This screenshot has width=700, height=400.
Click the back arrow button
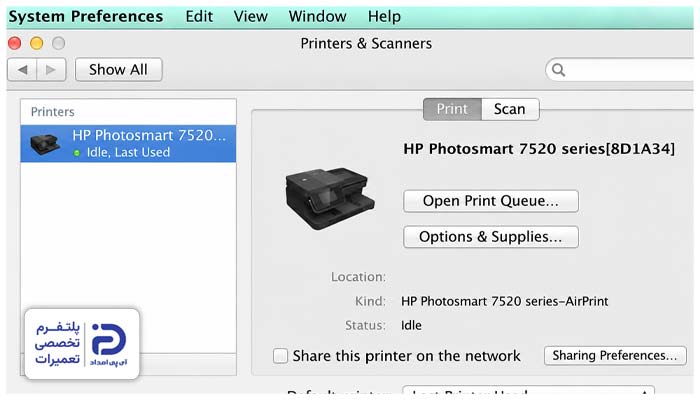click(22, 70)
